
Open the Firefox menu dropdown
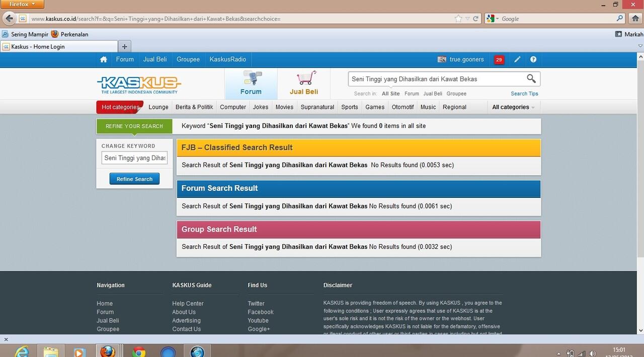[23, 4]
